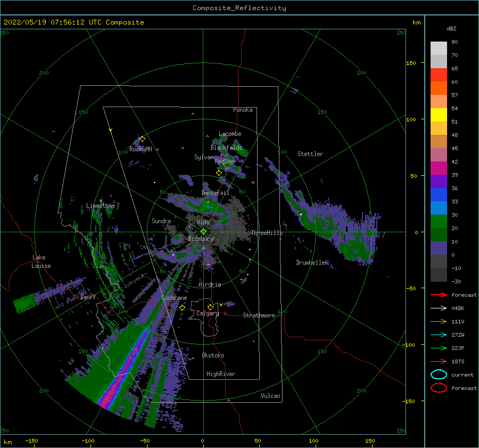The width and height of the screenshot is (479, 448).
Task: Click the Sundre town label
Action: pos(161,221)
